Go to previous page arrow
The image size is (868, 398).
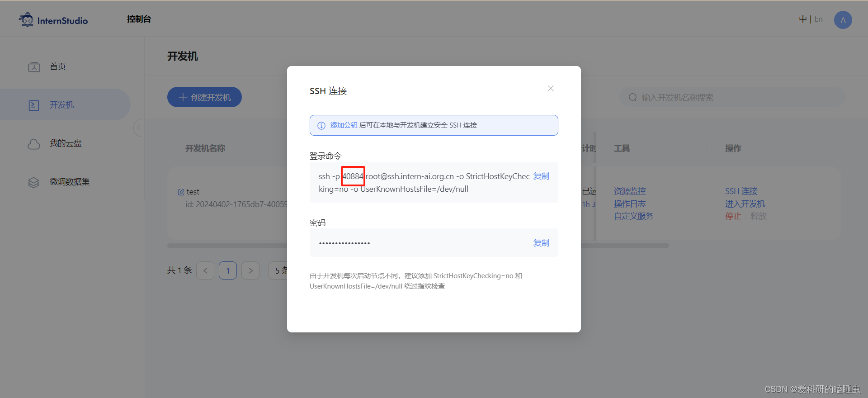205,270
